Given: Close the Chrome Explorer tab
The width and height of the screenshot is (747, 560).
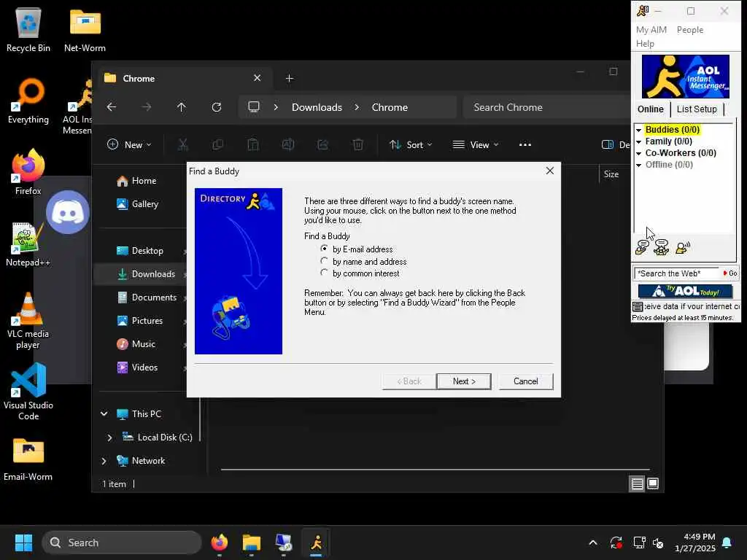Looking at the screenshot, I should coord(258,77).
